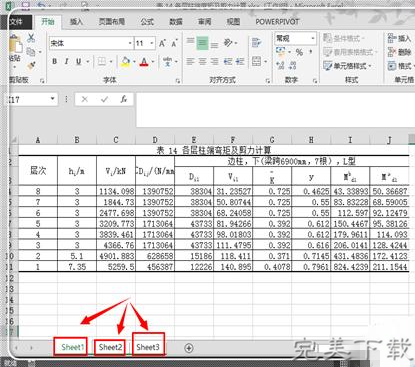Click the Decrease Decimal icon
This screenshot has width=415, height=367.
coord(293,65)
